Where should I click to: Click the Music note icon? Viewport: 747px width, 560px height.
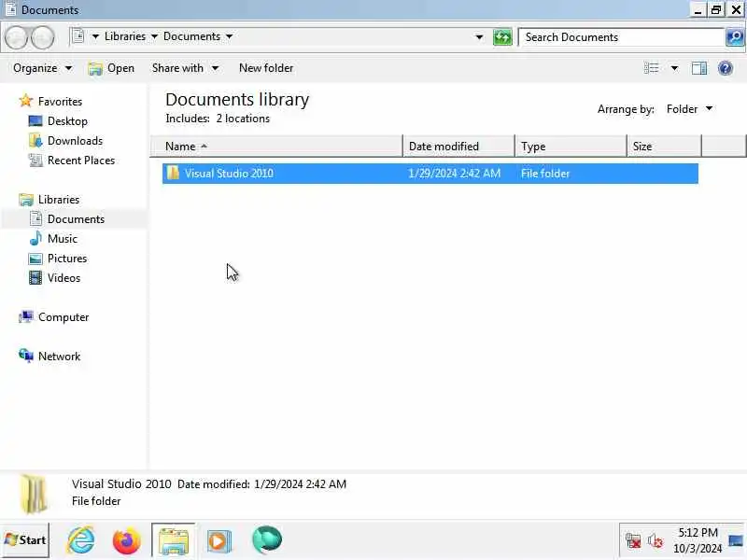35,238
